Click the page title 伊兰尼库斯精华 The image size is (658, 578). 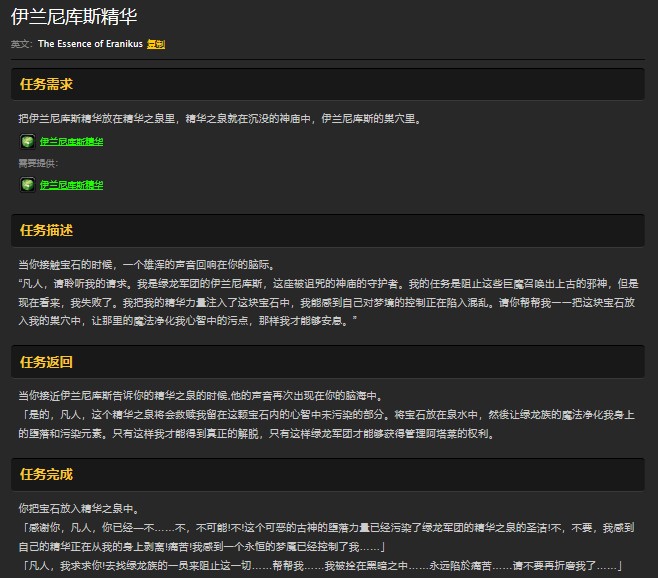coord(74,17)
